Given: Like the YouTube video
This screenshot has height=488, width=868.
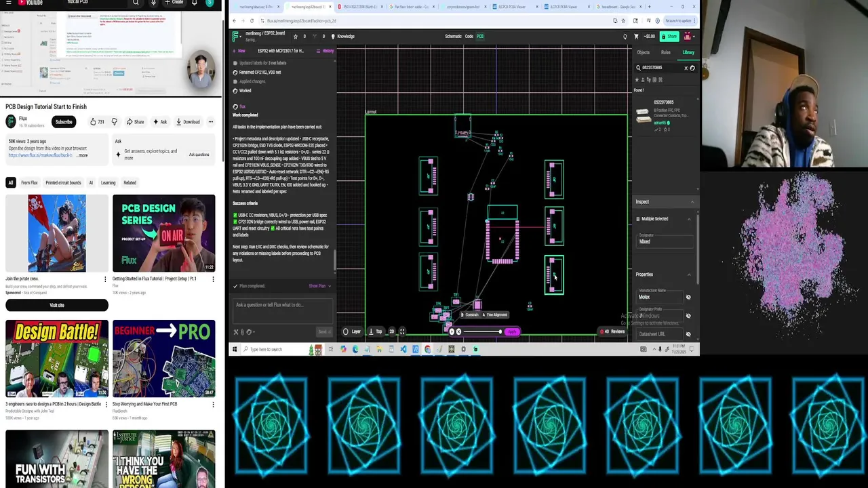Looking at the screenshot, I should [97, 122].
